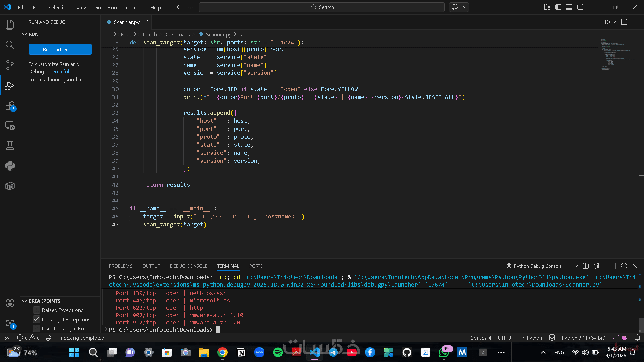Image resolution: width=644 pixels, height=362 pixels.
Task: Open the Source Control view
Action: (x=10, y=65)
